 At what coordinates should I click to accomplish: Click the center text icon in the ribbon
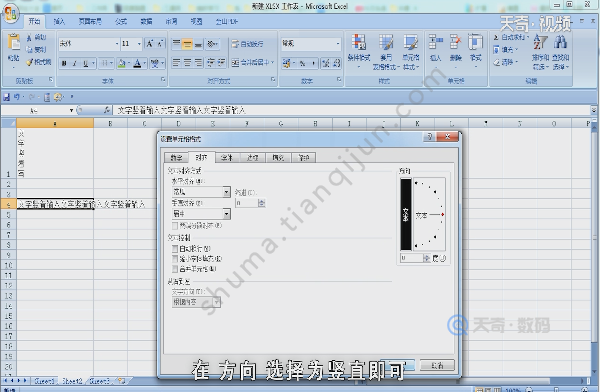tap(187, 62)
